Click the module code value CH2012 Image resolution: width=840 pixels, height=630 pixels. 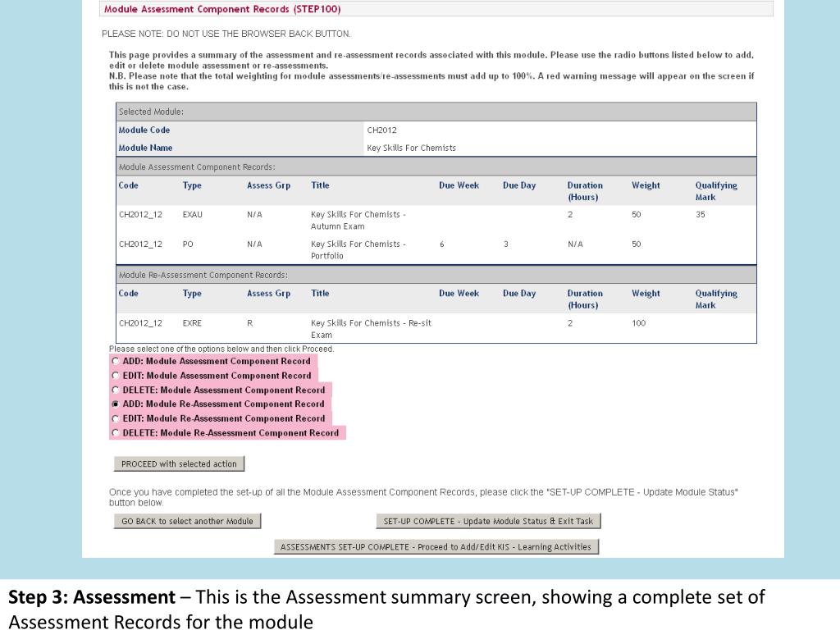[x=381, y=130]
